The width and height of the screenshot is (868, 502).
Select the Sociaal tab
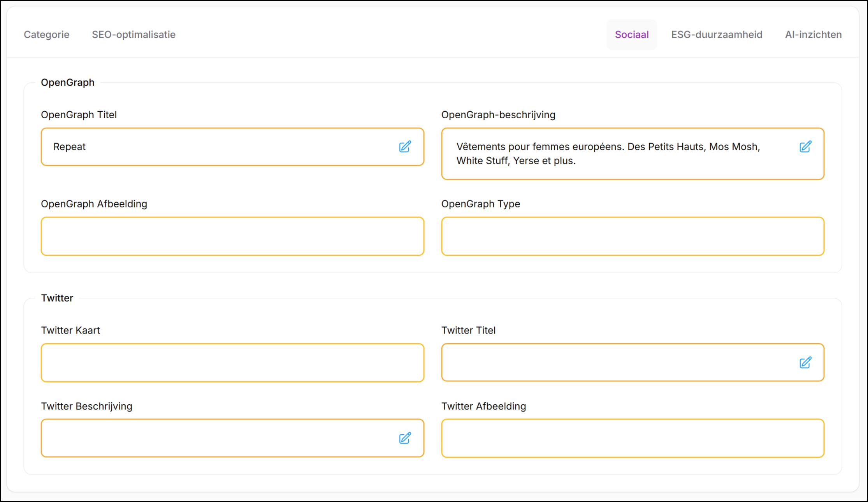(631, 35)
